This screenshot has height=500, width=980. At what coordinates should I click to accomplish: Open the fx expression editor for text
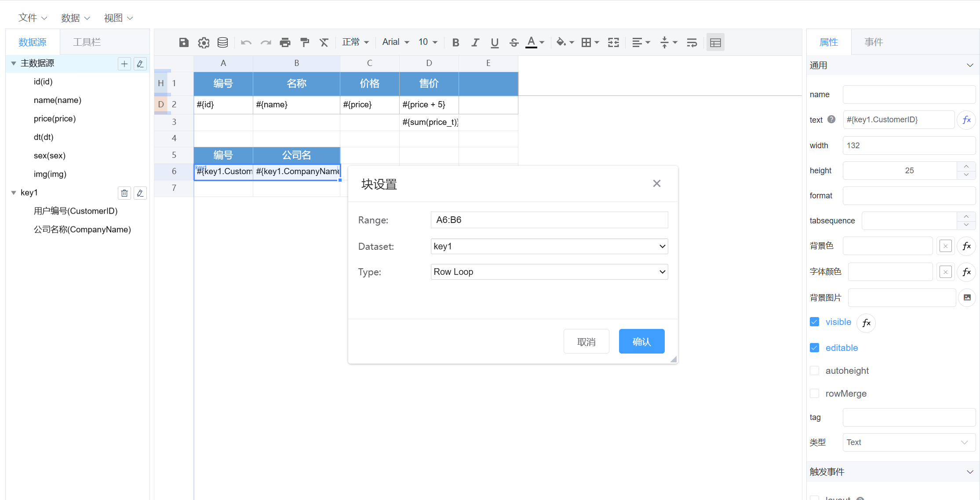pyautogui.click(x=966, y=120)
